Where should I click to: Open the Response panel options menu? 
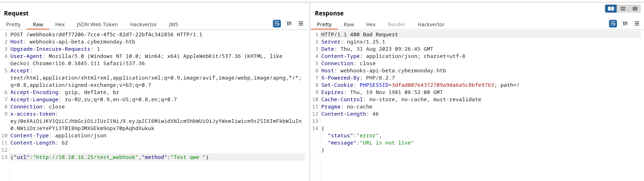637,23
